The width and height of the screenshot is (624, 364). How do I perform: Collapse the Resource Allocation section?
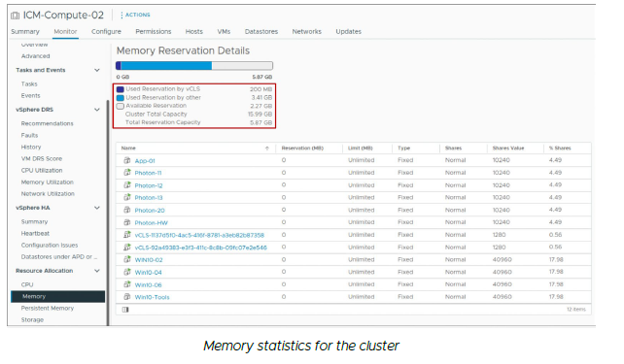pos(96,271)
